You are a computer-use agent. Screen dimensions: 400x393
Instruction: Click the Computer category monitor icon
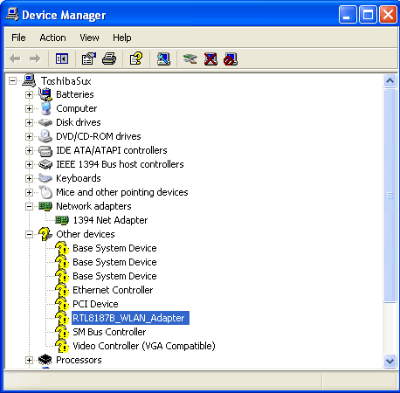[x=46, y=109]
